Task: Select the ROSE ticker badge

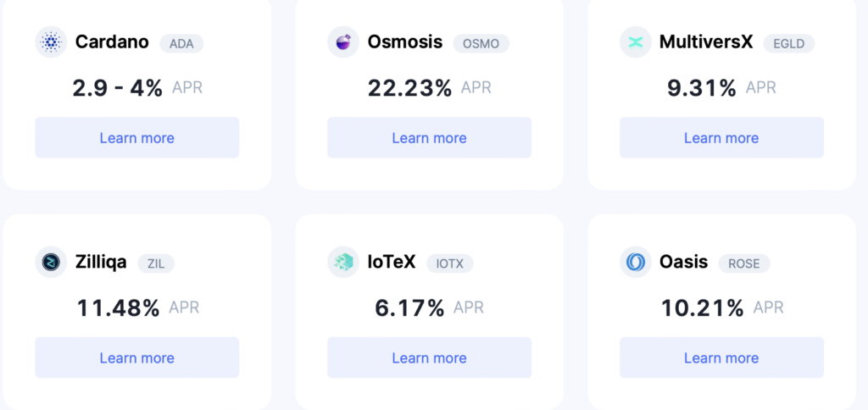Action: point(744,264)
